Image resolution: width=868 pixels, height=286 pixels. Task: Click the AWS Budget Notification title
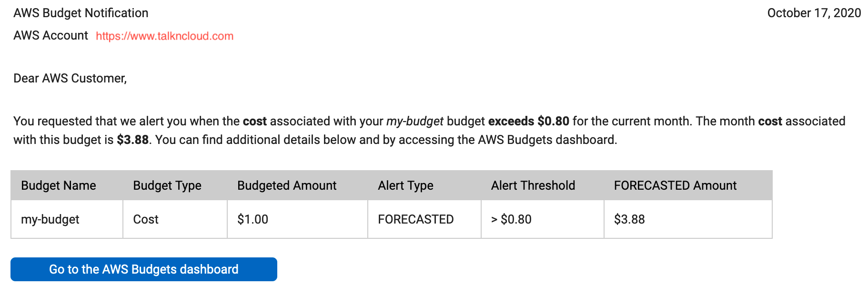[81, 13]
